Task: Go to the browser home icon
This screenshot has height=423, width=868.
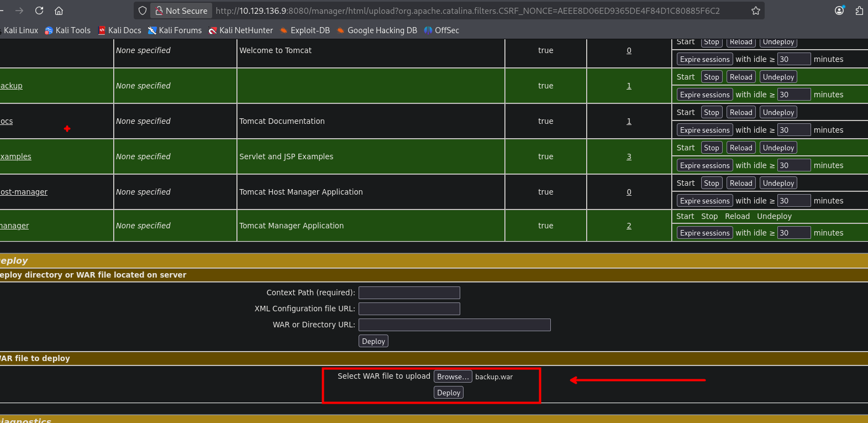Action: click(59, 11)
